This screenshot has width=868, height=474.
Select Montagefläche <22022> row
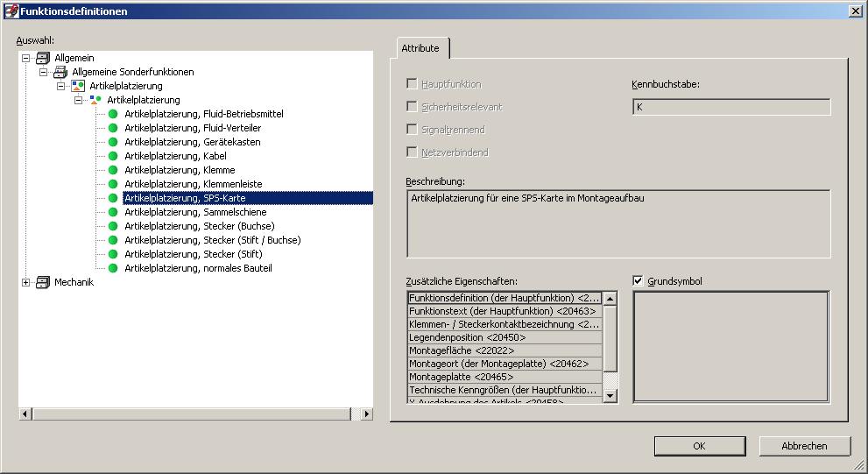click(x=505, y=350)
